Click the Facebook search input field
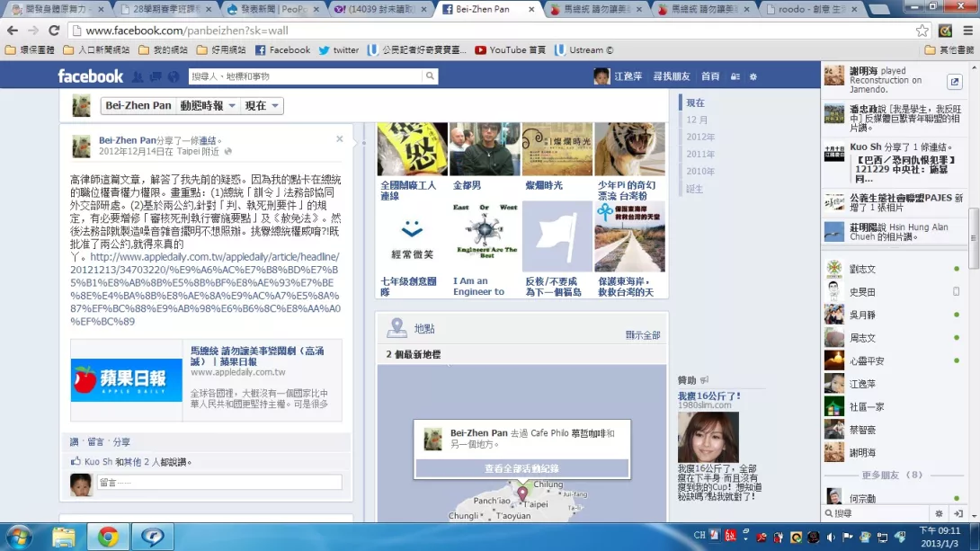 pyautogui.click(x=306, y=76)
